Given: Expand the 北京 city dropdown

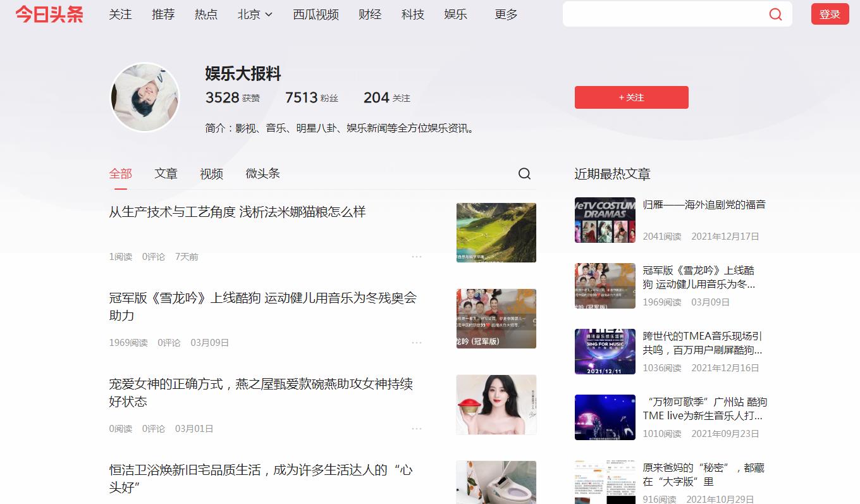Looking at the screenshot, I should pos(255,14).
